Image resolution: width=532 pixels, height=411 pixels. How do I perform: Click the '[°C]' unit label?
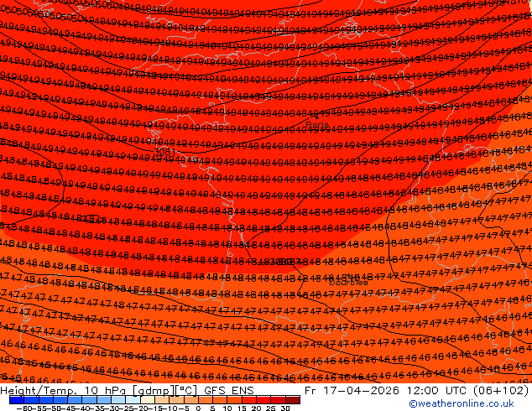pyautogui.click(x=186, y=391)
